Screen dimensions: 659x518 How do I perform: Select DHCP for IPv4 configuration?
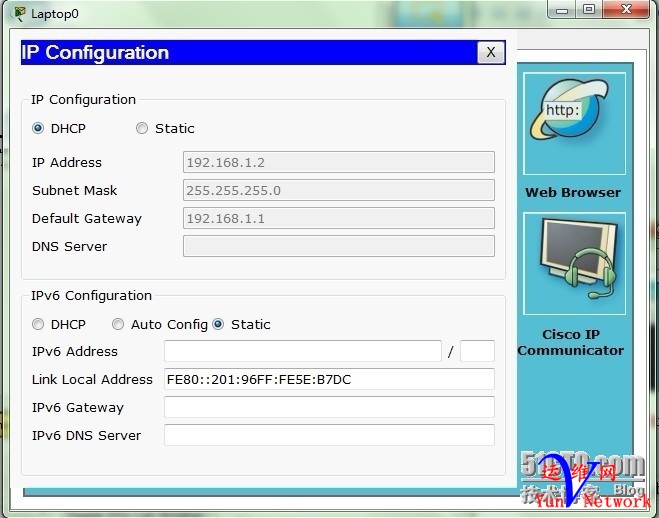pos(38,128)
